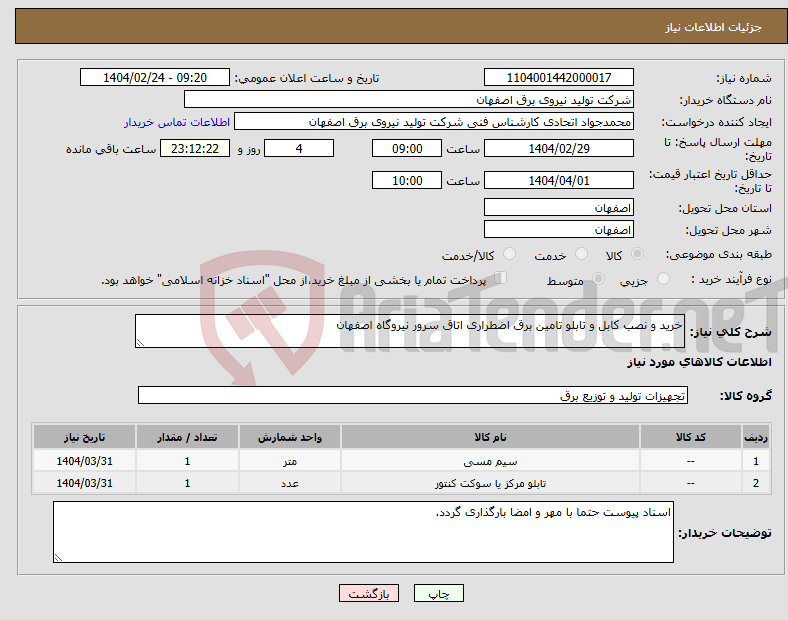Click the ردیف column header
The height and width of the screenshot is (620, 788).
(x=756, y=437)
